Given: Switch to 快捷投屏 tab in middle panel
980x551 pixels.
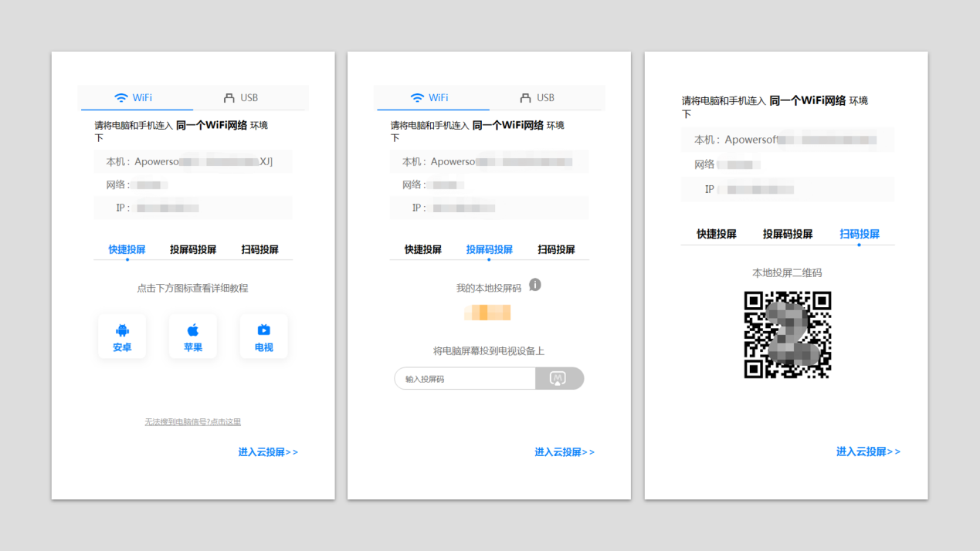Looking at the screenshot, I should (423, 249).
